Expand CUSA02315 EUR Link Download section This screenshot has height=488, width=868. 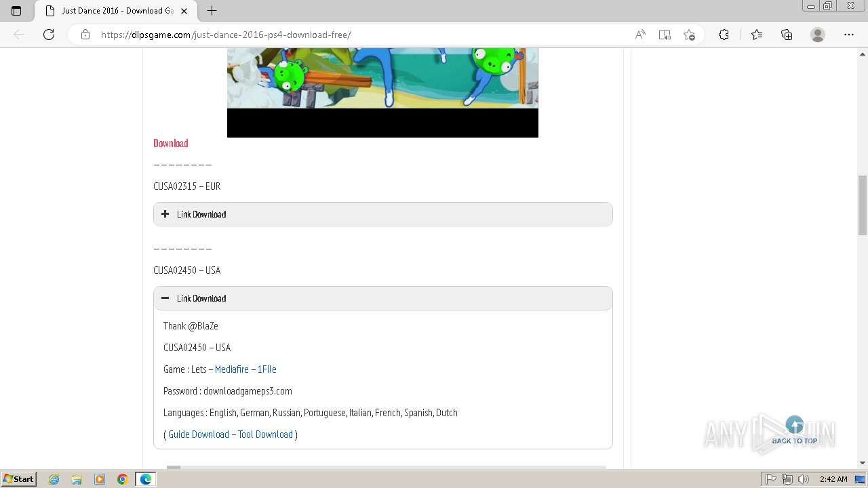tap(383, 214)
